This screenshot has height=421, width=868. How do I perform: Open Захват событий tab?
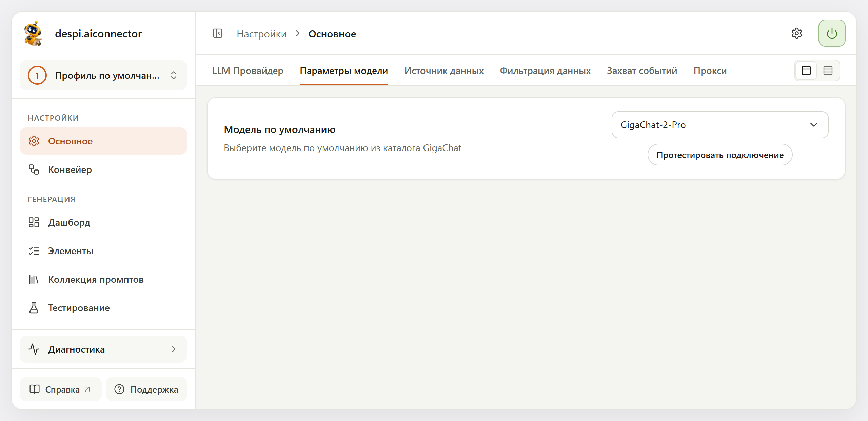pos(642,71)
